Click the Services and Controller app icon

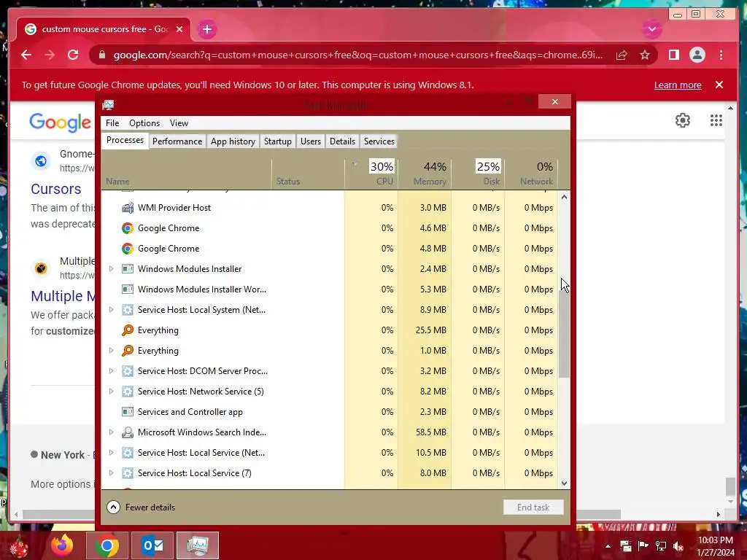click(127, 412)
